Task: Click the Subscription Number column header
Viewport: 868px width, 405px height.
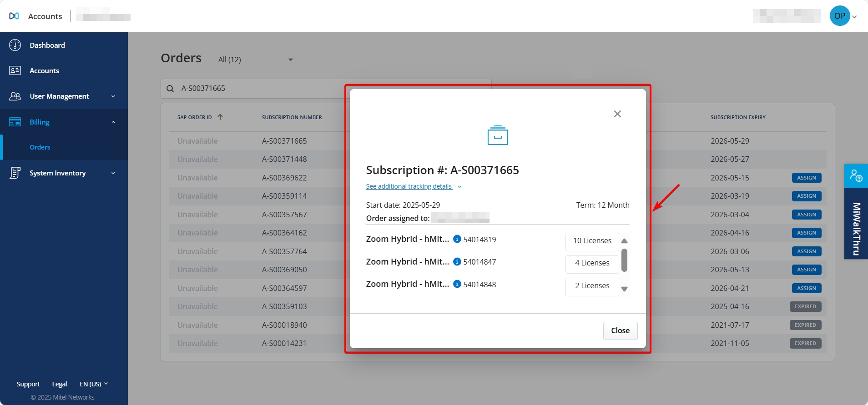Action: (x=292, y=117)
